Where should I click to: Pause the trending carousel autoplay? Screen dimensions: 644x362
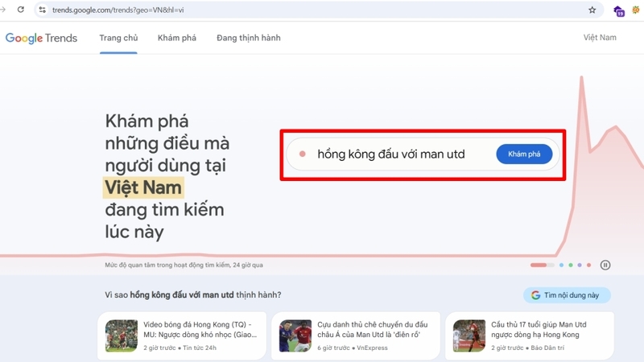click(x=605, y=265)
